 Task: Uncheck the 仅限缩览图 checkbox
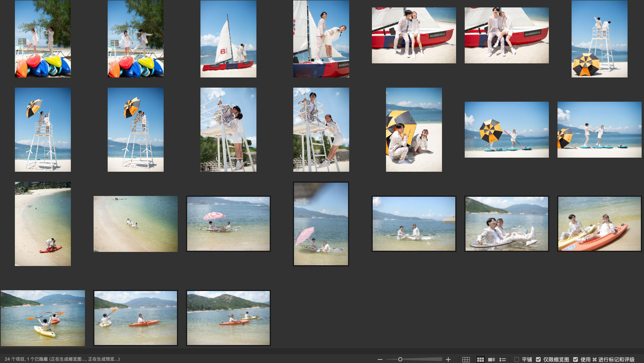click(538, 359)
